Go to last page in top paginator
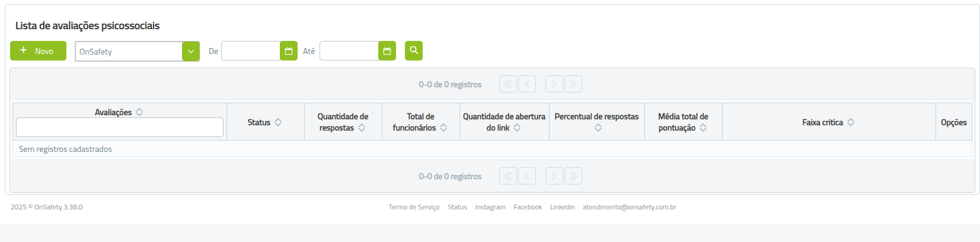This screenshot has width=980, height=242. 573,84
